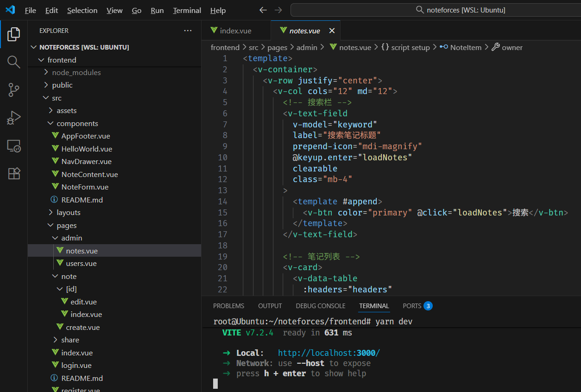Click the 3 badge on PORTS tab
Screen dimensions: 581x392
(428, 306)
